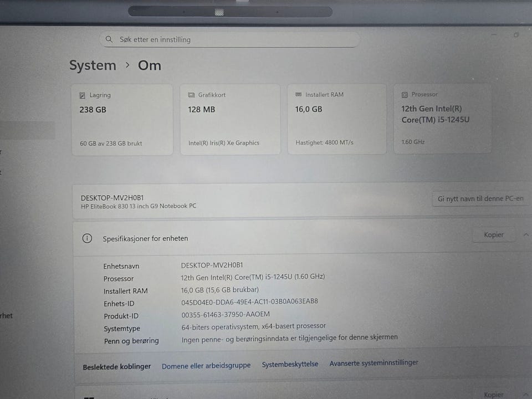Click the 60 GB av 238 GB brukt text
This screenshot has height=399, width=532.
(111, 143)
